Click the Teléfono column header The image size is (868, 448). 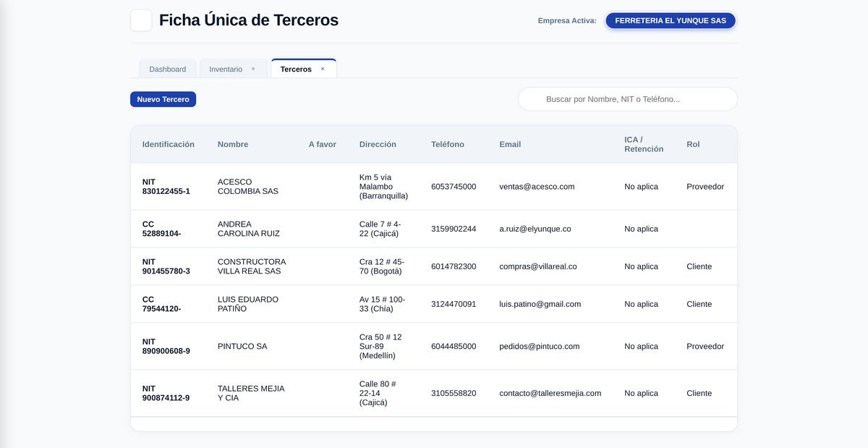click(448, 144)
